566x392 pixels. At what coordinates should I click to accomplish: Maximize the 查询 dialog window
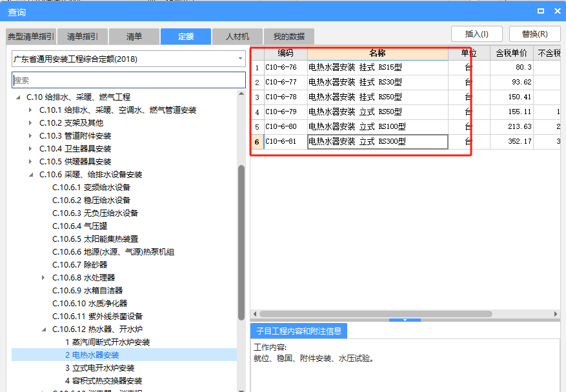pos(540,11)
